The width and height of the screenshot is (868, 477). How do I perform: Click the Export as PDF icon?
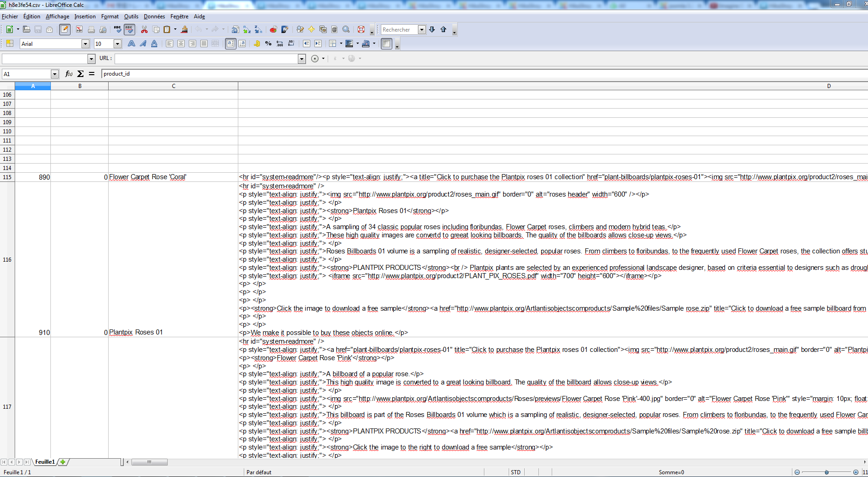click(x=79, y=30)
